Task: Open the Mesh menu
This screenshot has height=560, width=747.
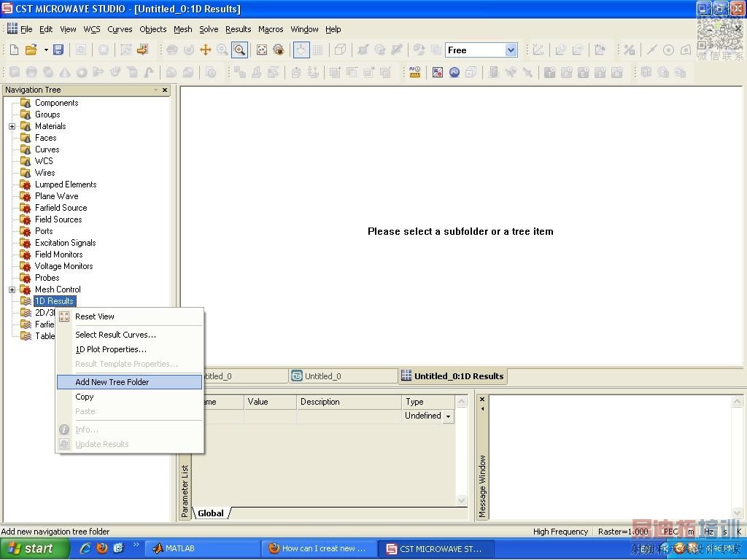Action: coord(183,29)
